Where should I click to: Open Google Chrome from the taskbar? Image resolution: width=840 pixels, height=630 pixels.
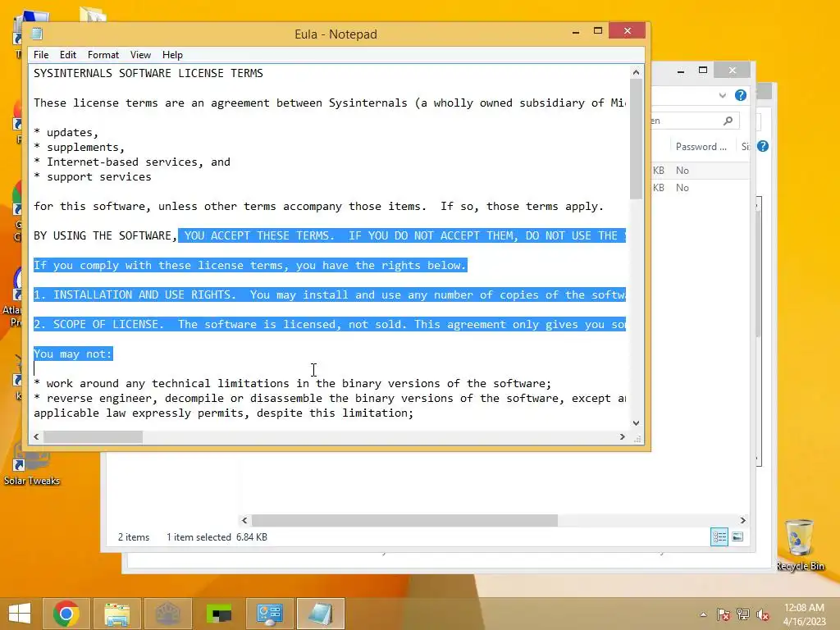(66, 614)
